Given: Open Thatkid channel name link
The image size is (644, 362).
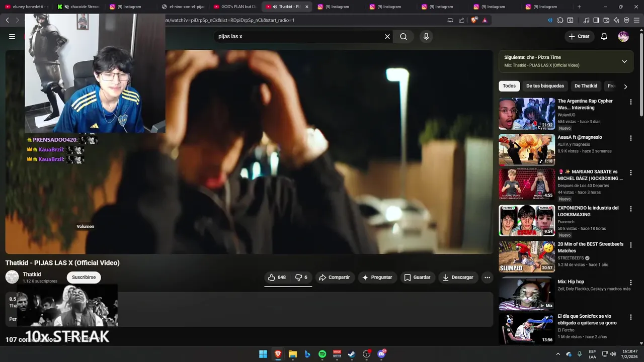Looking at the screenshot, I should tap(32, 275).
